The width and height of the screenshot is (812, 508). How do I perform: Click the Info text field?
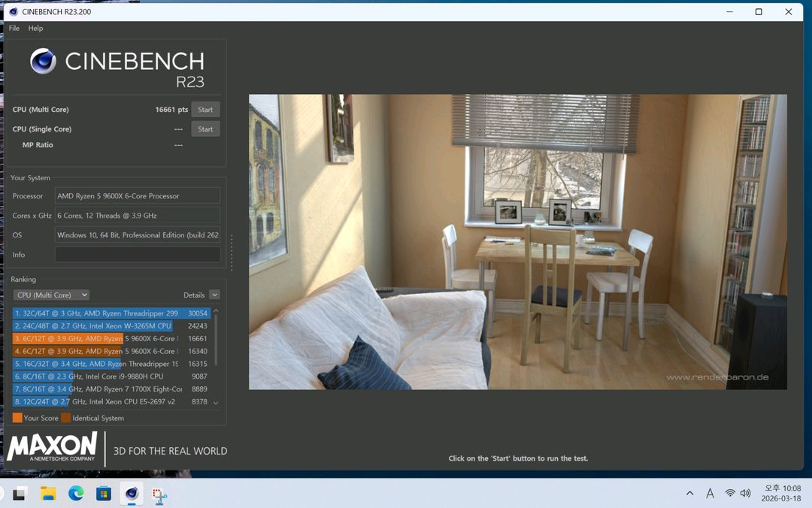138,255
